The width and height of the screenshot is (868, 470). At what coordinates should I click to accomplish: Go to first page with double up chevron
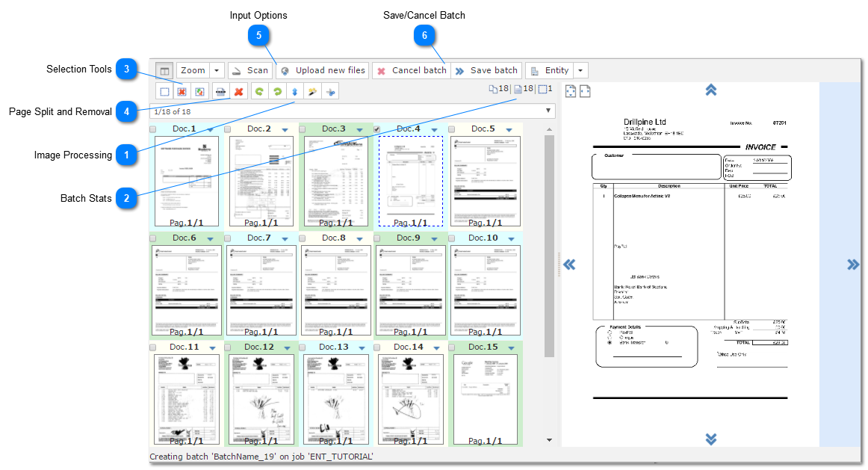pos(711,90)
